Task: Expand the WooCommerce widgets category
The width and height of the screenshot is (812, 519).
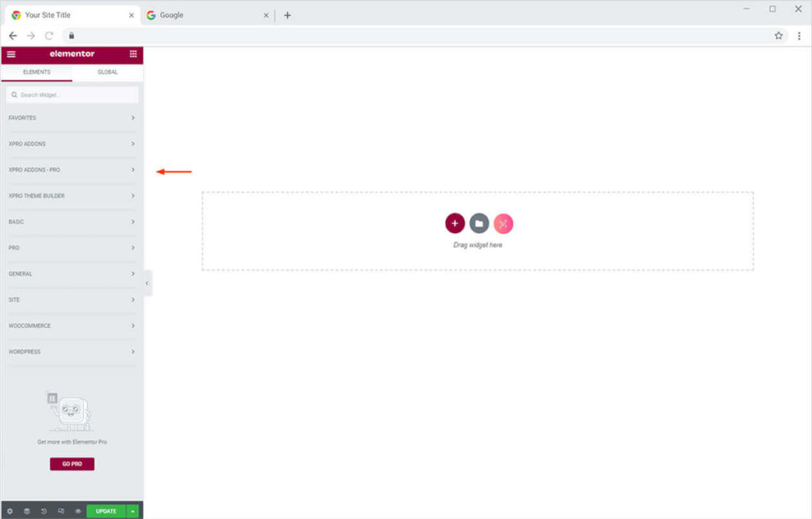Action: 71,326
